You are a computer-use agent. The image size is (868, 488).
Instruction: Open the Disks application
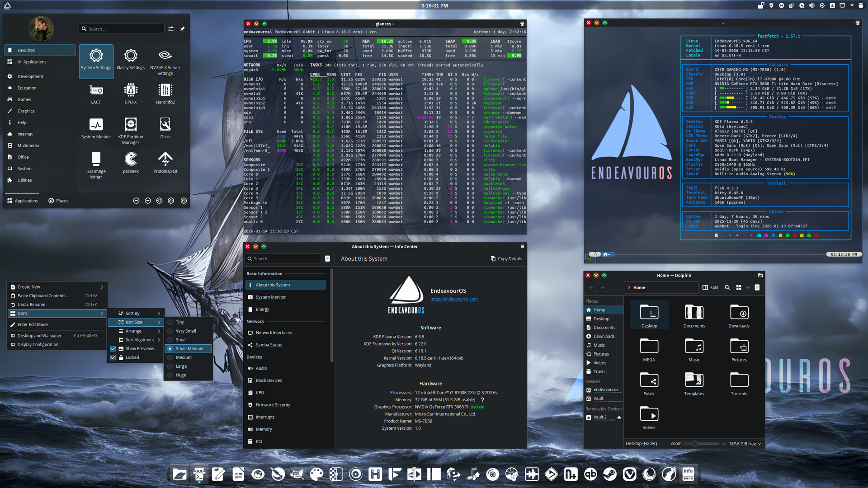coord(165,128)
